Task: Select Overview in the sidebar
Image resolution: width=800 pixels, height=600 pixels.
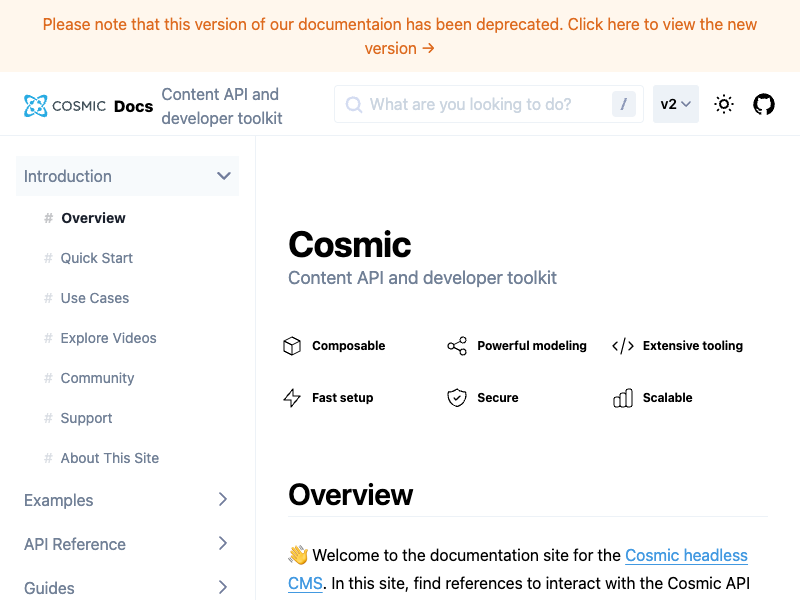Action: [x=93, y=218]
